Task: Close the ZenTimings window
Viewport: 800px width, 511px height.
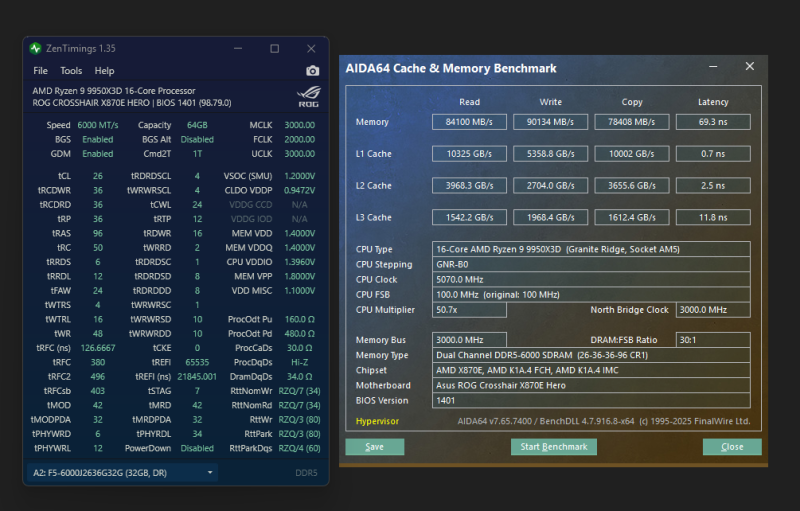Action: (x=311, y=48)
